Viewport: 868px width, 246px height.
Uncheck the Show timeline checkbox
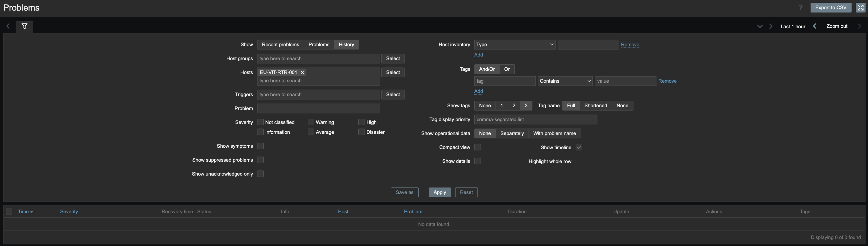(579, 147)
